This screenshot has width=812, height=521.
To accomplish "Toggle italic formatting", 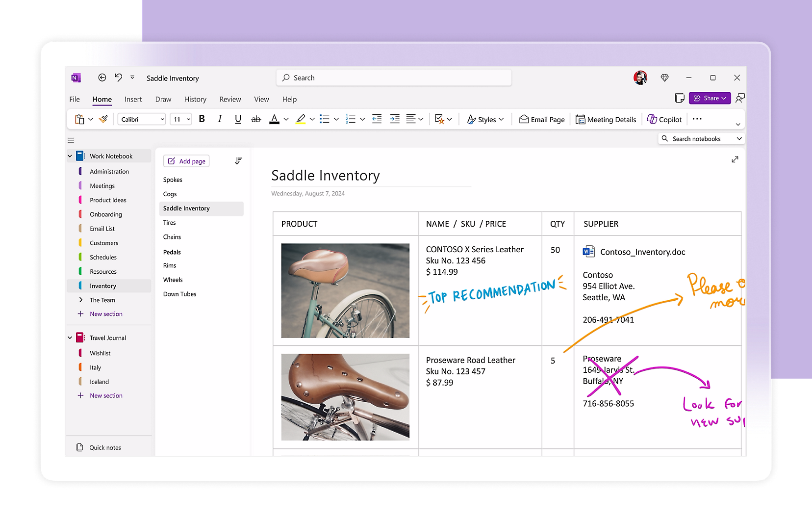I will click(220, 119).
